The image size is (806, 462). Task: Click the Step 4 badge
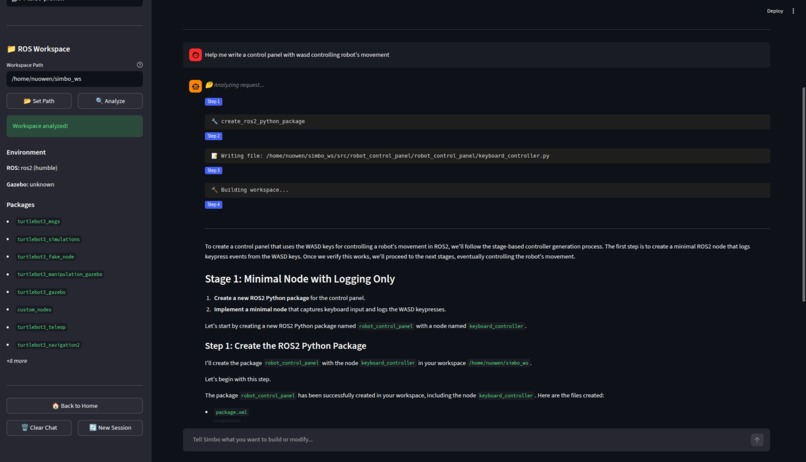coord(213,205)
